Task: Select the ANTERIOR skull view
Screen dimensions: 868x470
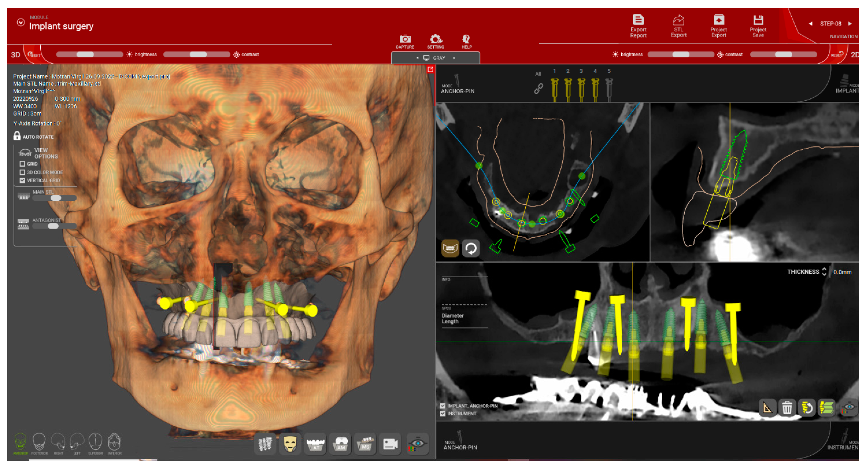Action: [x=21, y=442]
